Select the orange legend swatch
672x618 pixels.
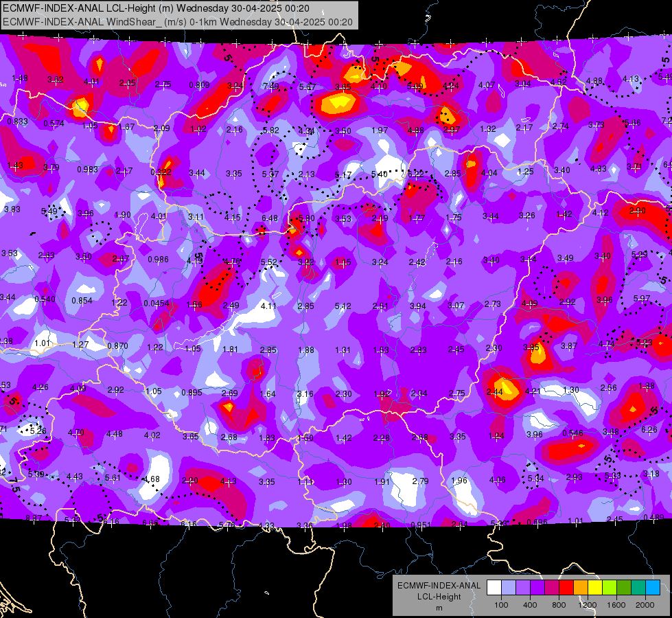(x=581, y=588)
